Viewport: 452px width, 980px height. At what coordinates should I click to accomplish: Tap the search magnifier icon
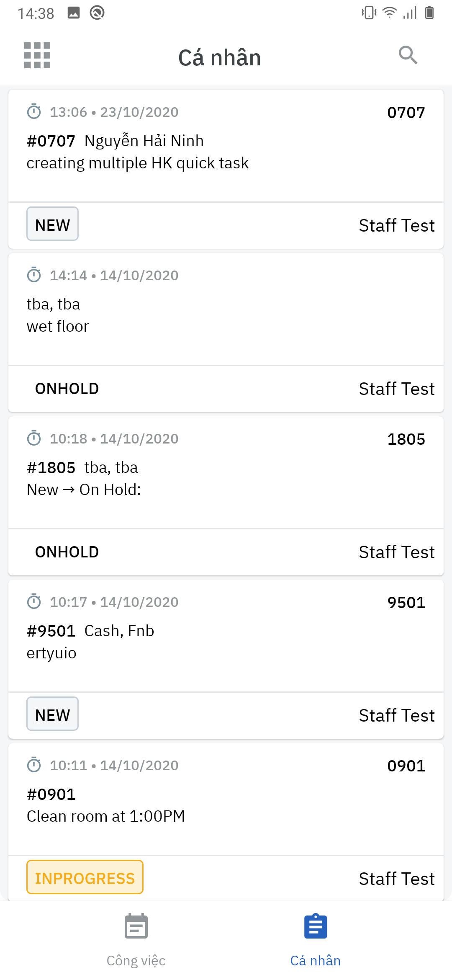click(x=408, y=55)
